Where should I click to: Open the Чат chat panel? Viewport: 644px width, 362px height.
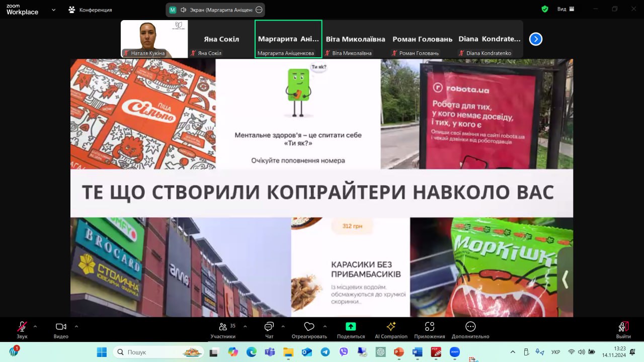[269, 330]
